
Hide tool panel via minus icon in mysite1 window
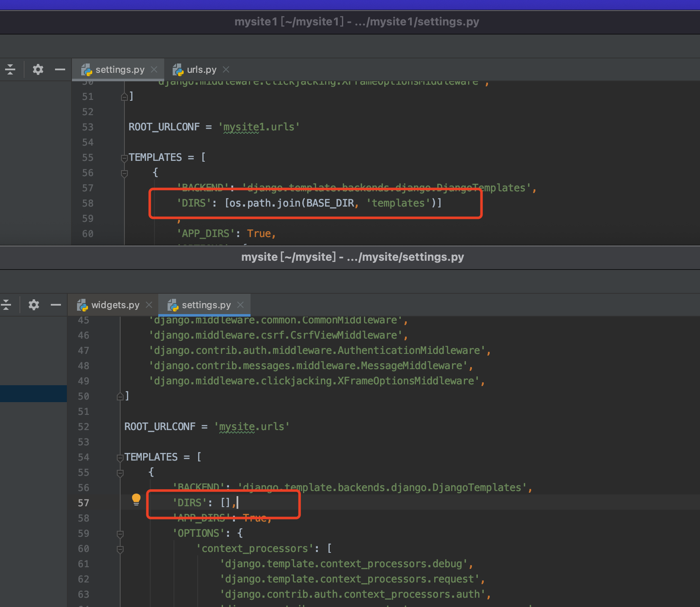pyautogui.click(x=60, y=69)
